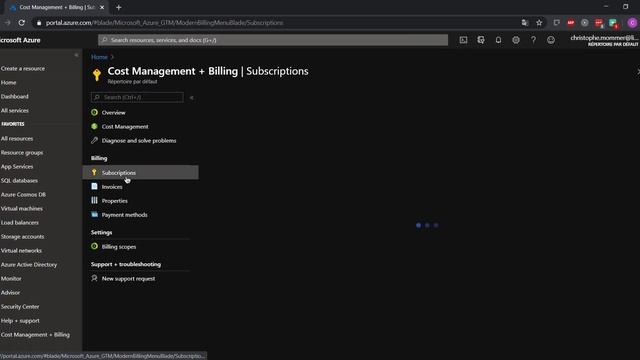Click the Diagnose and solve problems wrench icon

94,140
